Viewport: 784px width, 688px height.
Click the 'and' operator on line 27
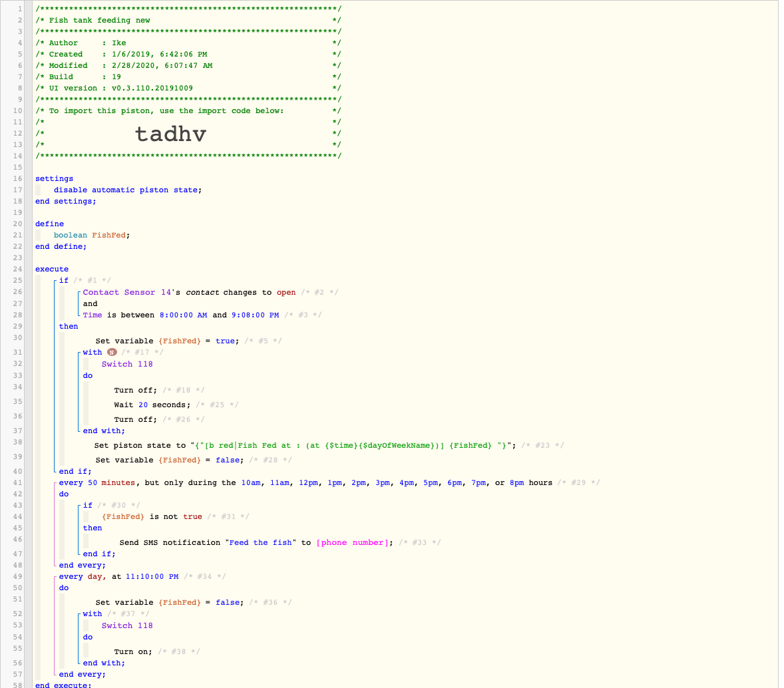(x=90, y=304)
